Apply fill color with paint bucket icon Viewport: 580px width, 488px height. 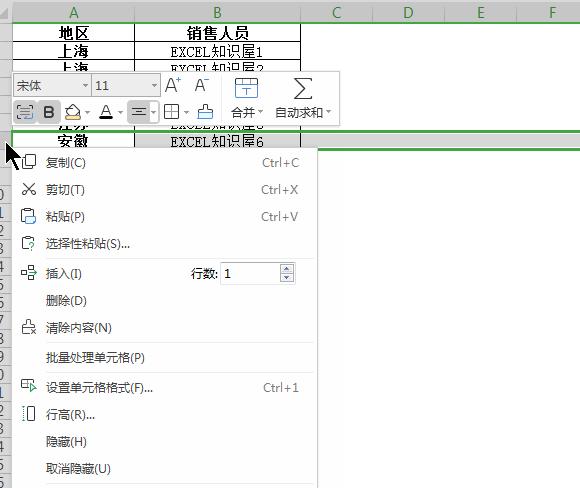tap(72, 112)
